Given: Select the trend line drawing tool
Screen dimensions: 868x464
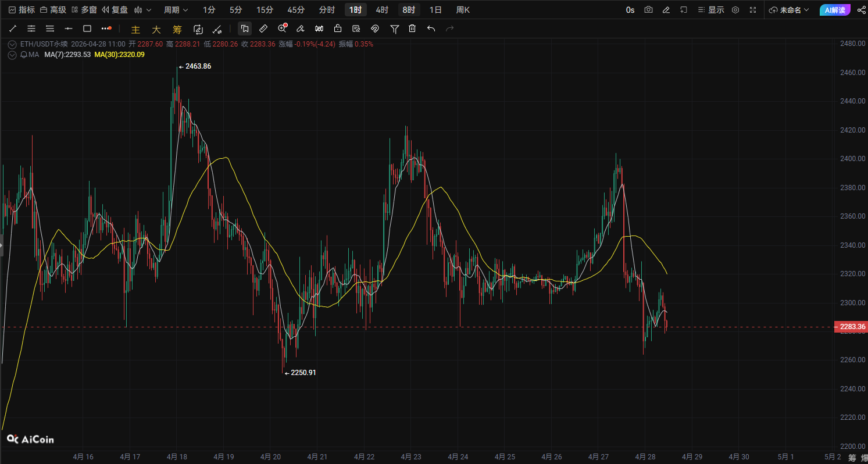Looking at the screenshot, I should click(13, 28).
